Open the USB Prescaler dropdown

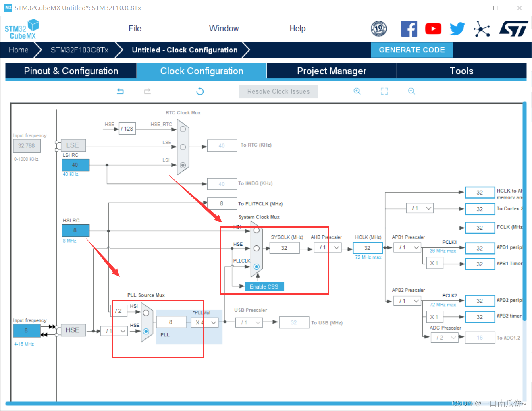249,322
